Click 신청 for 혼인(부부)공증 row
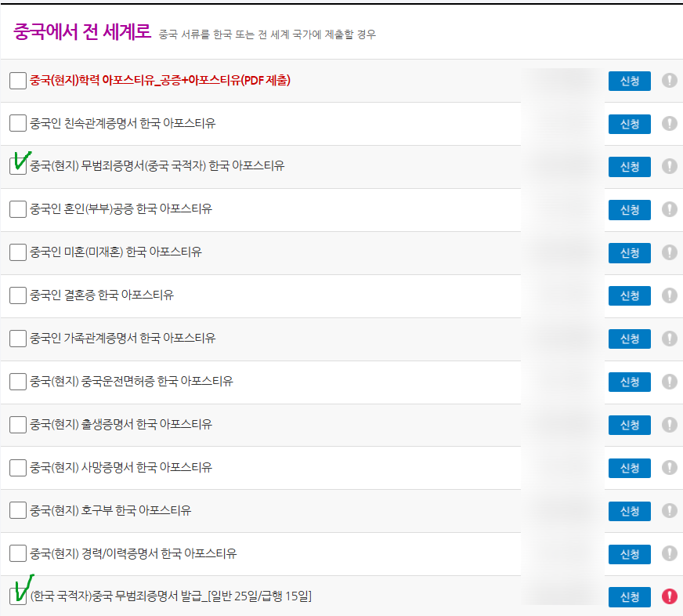 630,210
